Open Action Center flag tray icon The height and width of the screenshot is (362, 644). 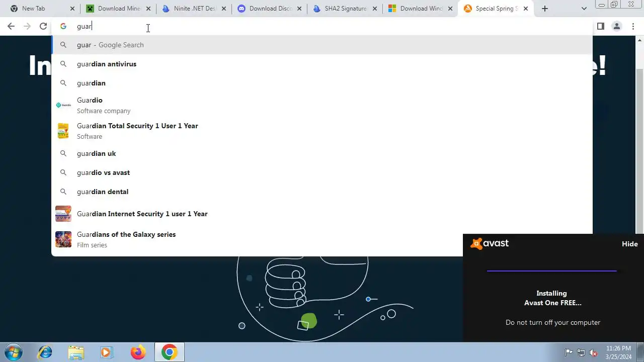tap(569, 352)
